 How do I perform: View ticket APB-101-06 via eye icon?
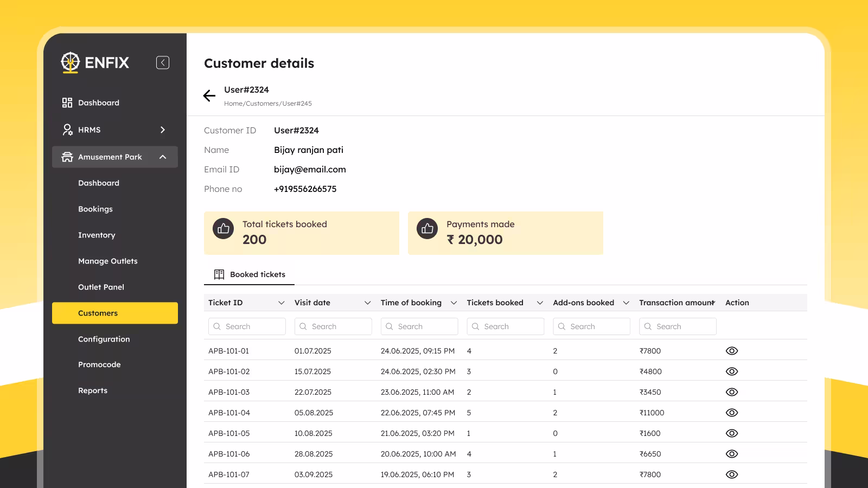click(x=732, y=454)
